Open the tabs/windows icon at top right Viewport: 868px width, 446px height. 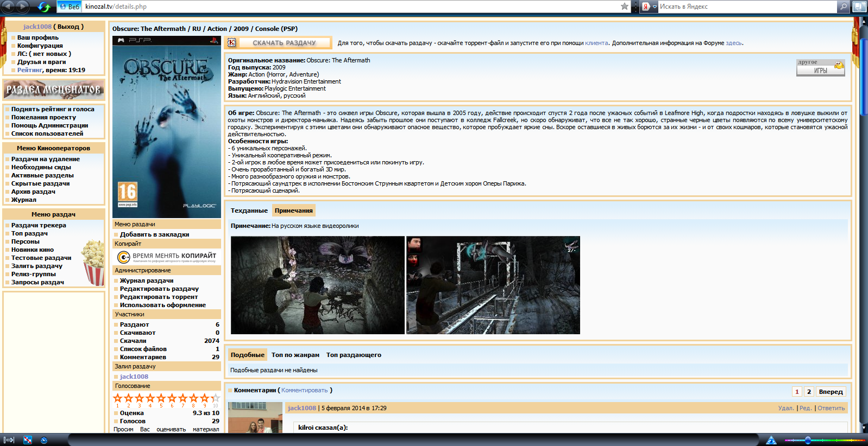coord(859,7)
